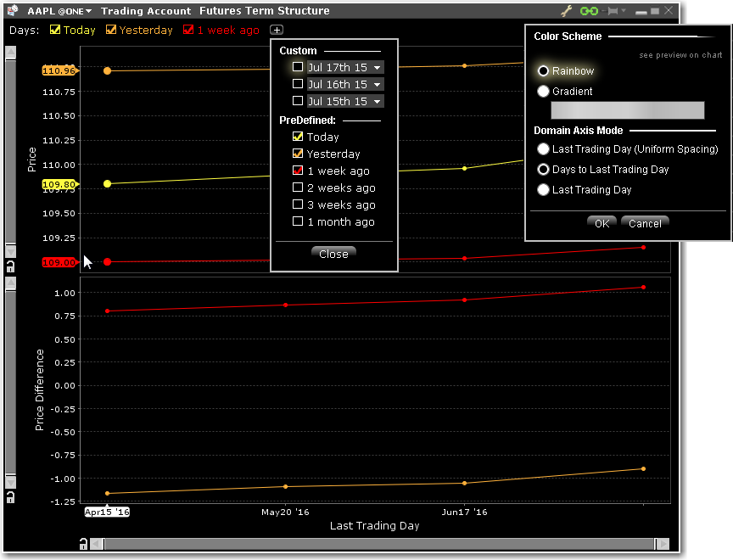733x560 pixels.
Task: Open the AAPL @ONE symbol dropdown
Action: pos(59,11)
